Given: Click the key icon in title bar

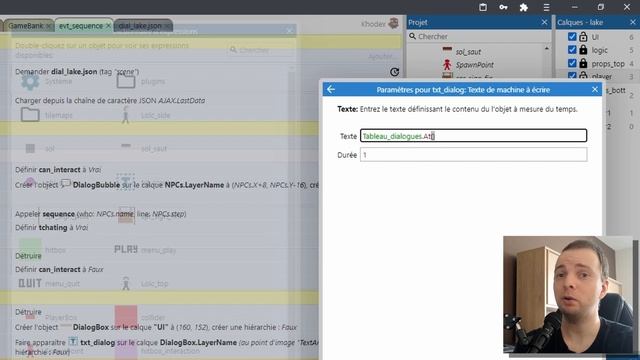Looking at the screenshot, I should coord(503,7).
